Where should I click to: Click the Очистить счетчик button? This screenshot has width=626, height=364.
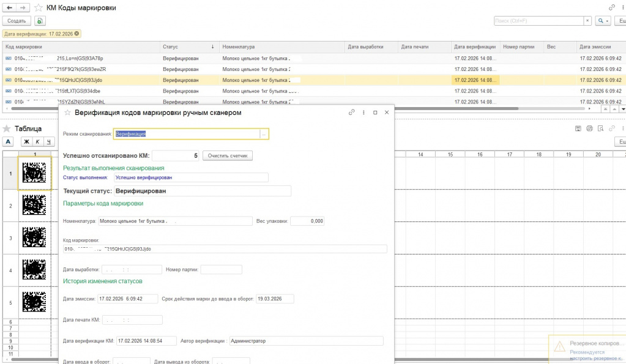(x=228, y=155)
